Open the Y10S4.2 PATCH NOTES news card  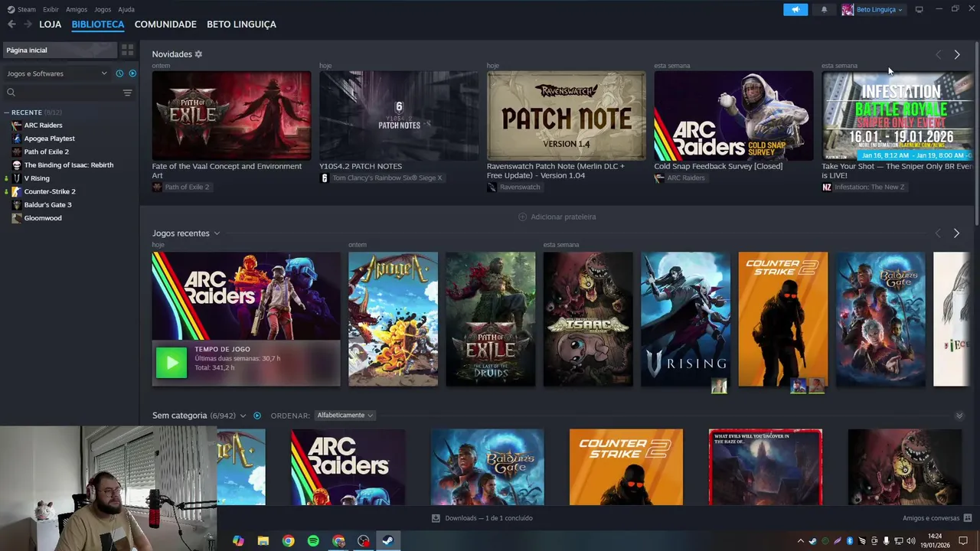point(399,116)
